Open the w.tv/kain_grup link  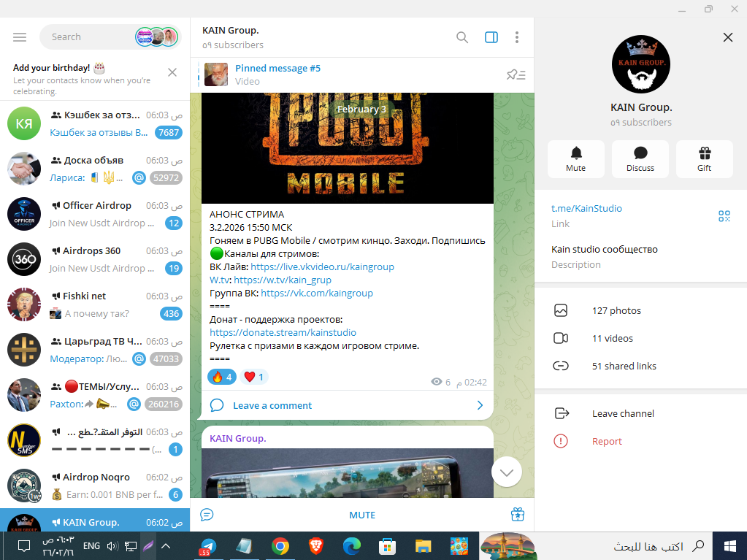[x=283, y=280]
